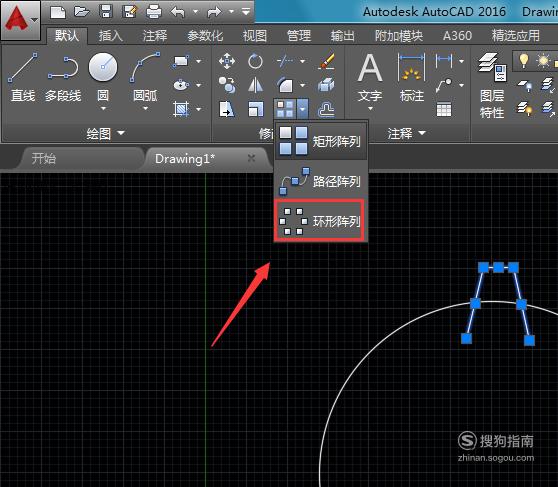Viewport: 558px width, 487px height.
Task: Expand the Rectangle tool dropdown arrow
Action: (199, 61)
